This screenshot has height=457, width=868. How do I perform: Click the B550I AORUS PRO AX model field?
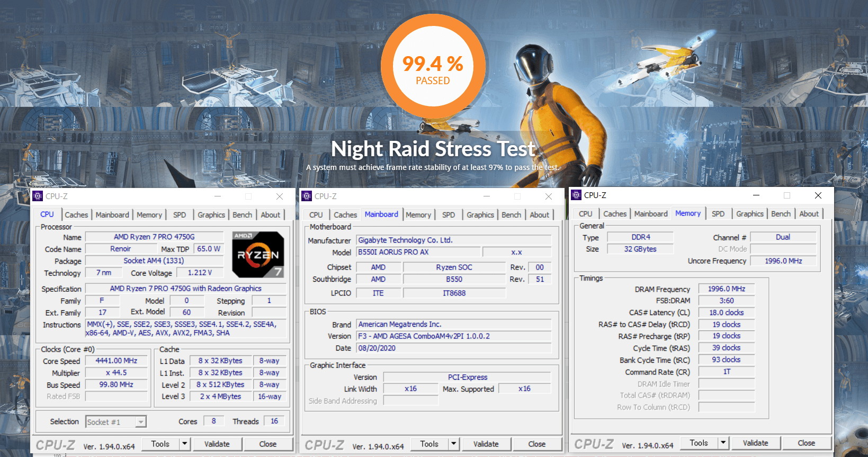418,252
